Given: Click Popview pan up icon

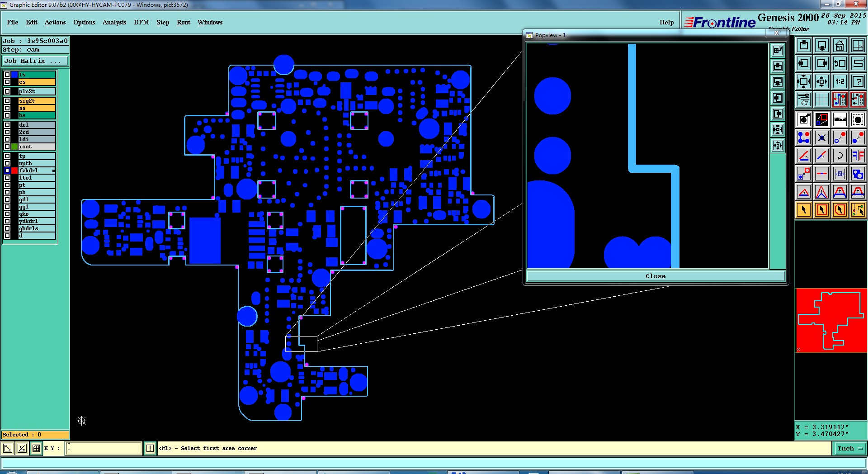Looking at the screenshot, I should coord(778,66).
